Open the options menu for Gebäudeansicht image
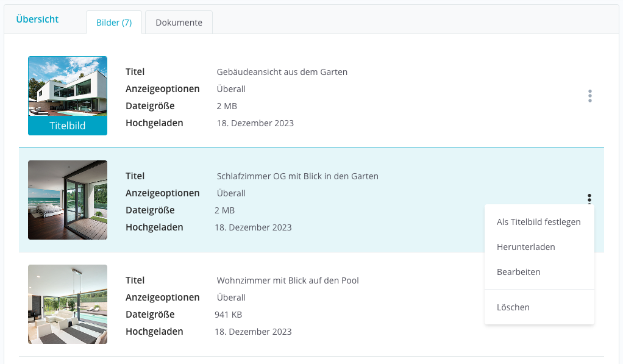This screenshot has width=623, height=364. [589, 96]
